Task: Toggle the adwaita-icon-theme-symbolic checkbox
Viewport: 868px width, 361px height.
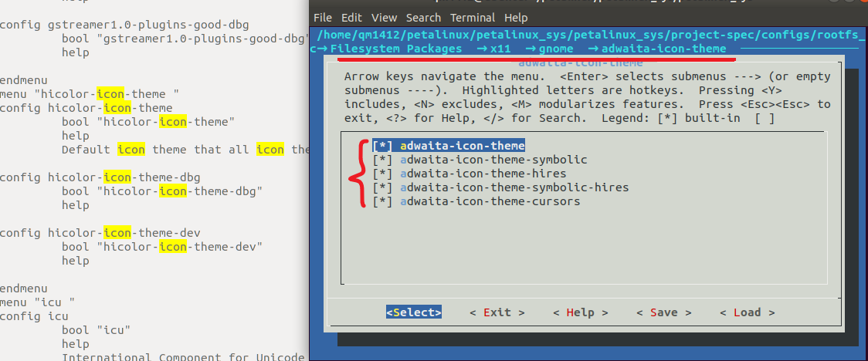Action: point(382,160)
